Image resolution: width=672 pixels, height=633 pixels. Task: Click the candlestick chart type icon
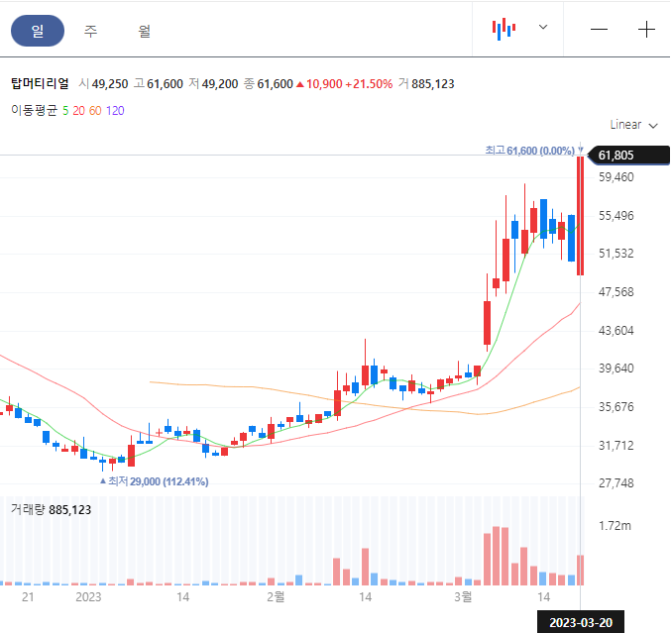pos(504,29)
